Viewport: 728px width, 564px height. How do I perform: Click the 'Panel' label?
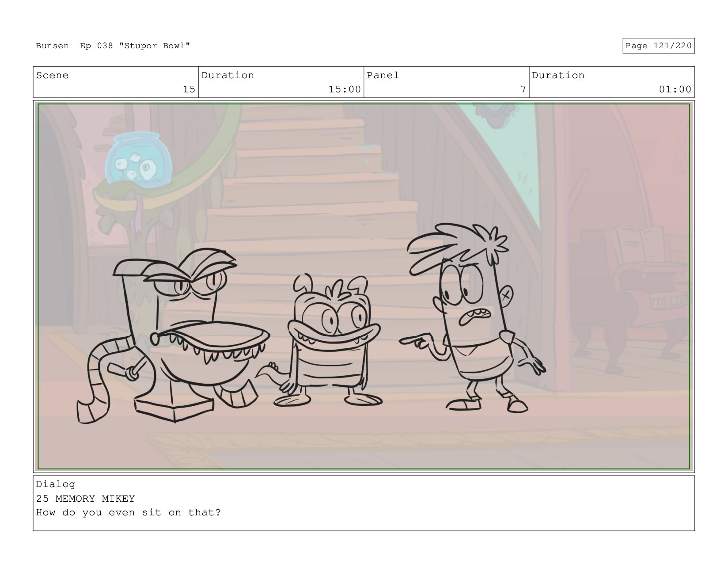pos(383,76)
